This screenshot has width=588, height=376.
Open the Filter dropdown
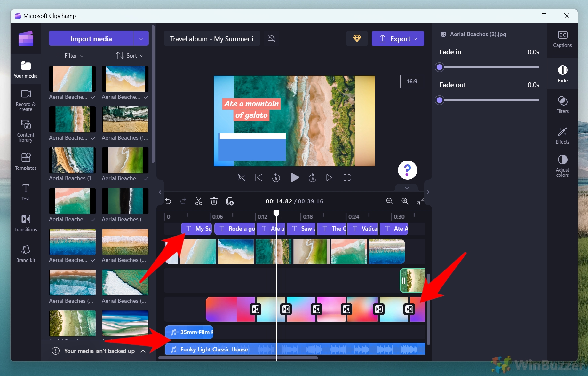[69, 55]
